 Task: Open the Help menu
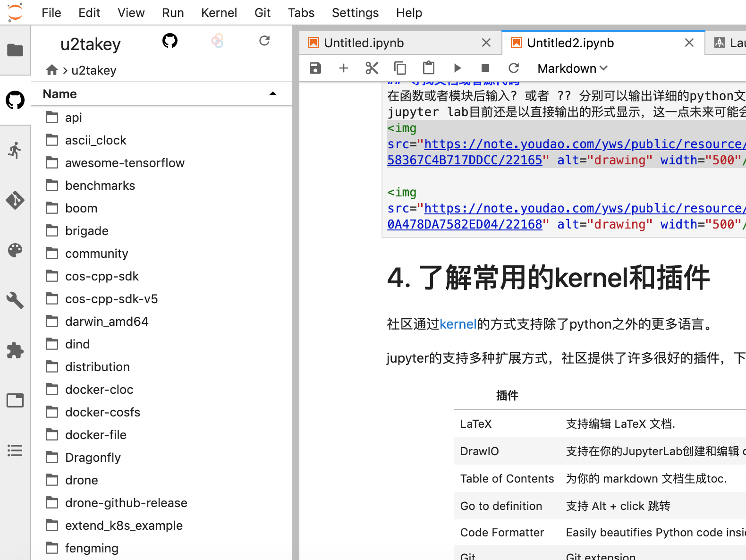409,13
